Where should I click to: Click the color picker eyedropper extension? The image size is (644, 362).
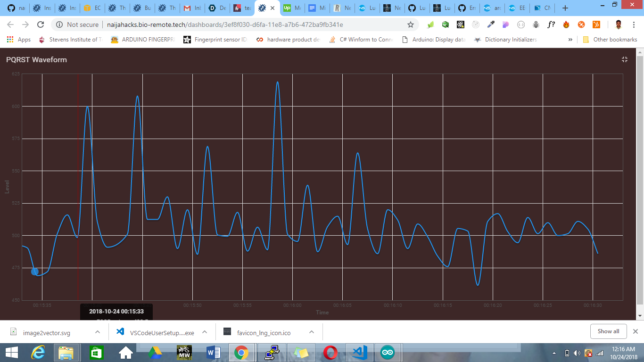pyautogui.click(x=491, y=25)
